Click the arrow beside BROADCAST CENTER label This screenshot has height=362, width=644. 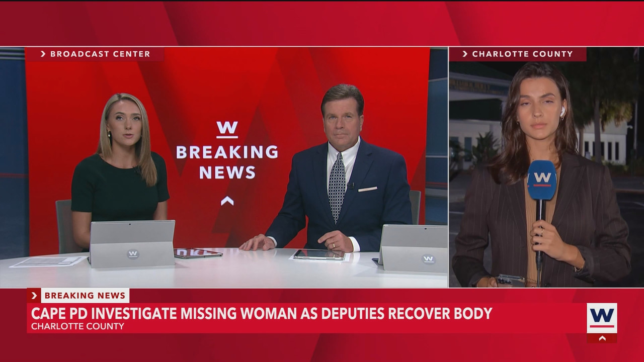pos(43,54)
